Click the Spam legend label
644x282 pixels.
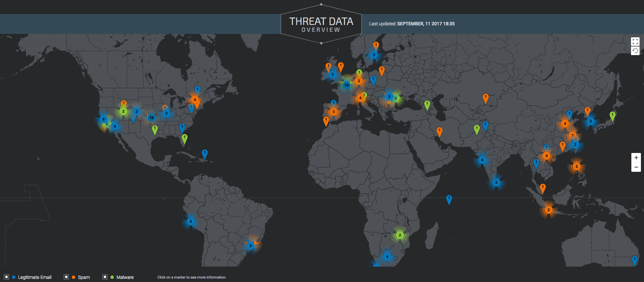tap(84, 277)
